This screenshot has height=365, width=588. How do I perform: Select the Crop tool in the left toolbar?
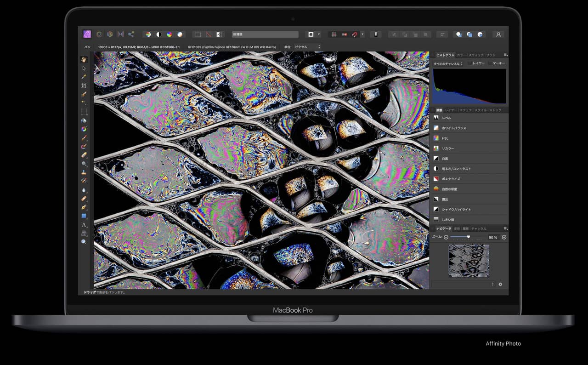click(84, 86)
